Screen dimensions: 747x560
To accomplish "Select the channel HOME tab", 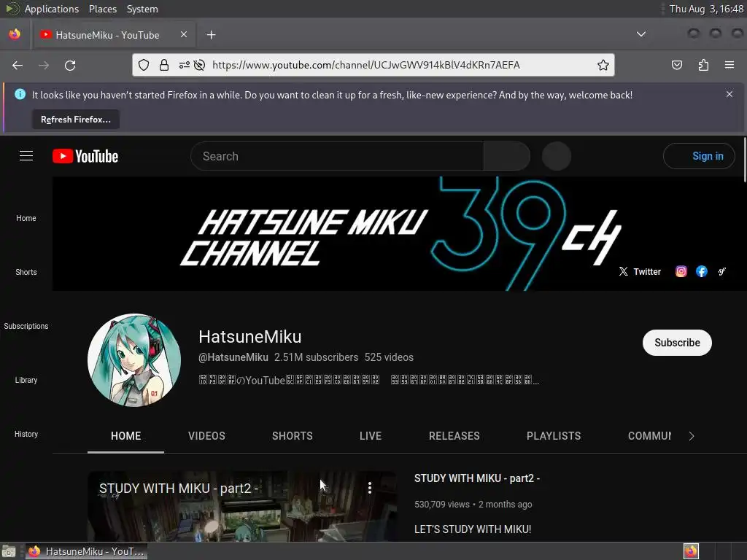I will coord(125,436).
